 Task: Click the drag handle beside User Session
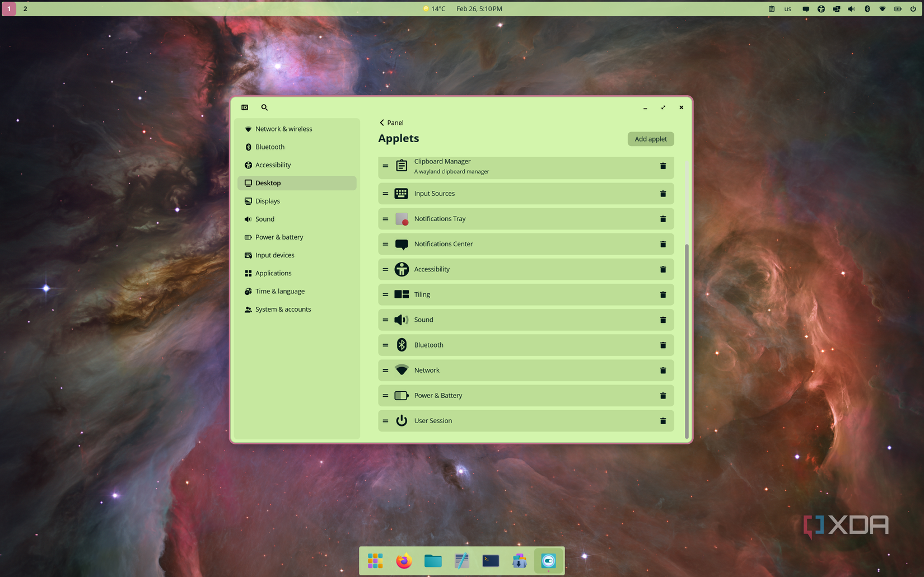pyautogui.click(x=385, y=421)
